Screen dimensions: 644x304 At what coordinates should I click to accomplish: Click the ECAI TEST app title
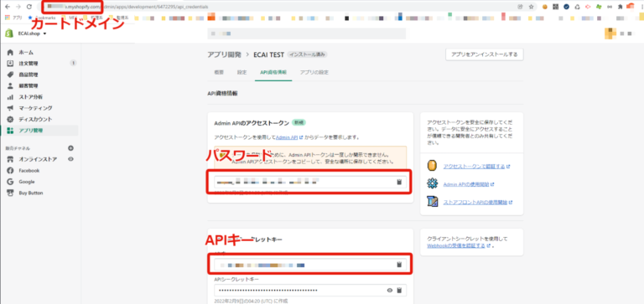[x=269, y=54]
